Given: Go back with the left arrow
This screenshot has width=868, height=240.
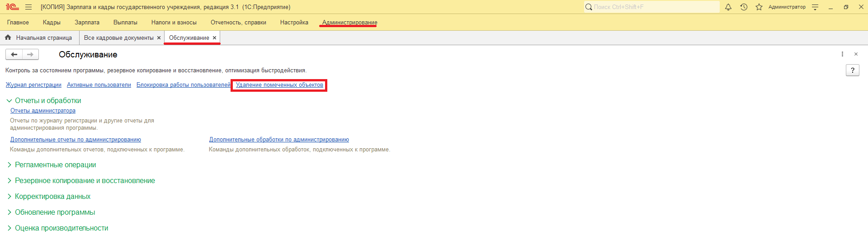Looking at the screenshot, I should click(14, 54).
